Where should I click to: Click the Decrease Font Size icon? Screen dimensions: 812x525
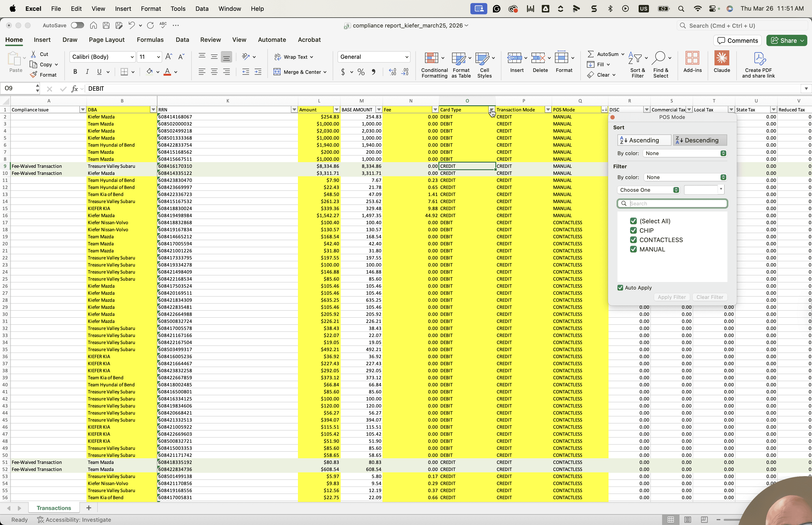181,57
